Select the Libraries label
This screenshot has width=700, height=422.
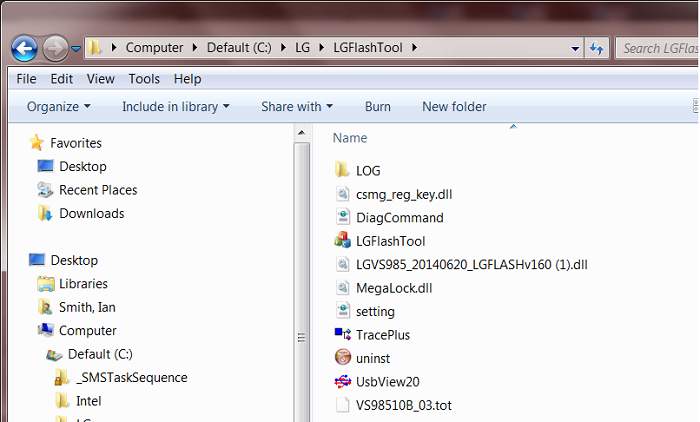tap(83, 284)
